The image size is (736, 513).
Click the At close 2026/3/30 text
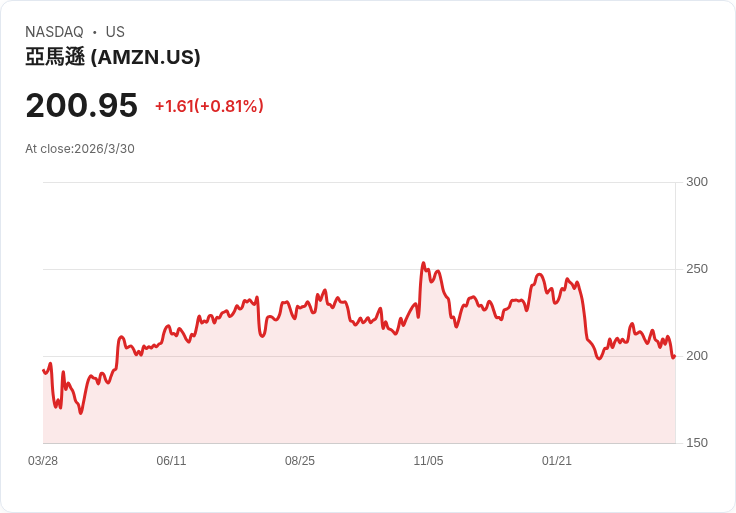[80, 149]
